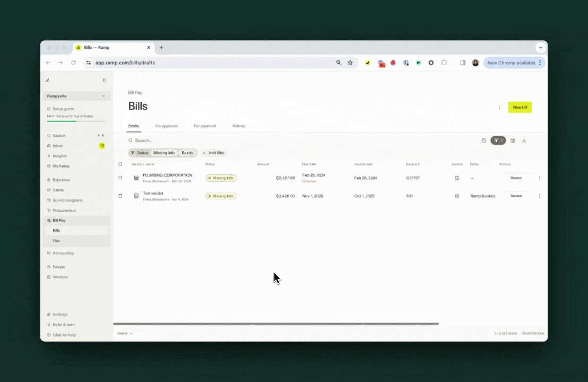This screenshot has width=588, height=382.
Task: Open Vendors section
Action: (x=60, y=277)
